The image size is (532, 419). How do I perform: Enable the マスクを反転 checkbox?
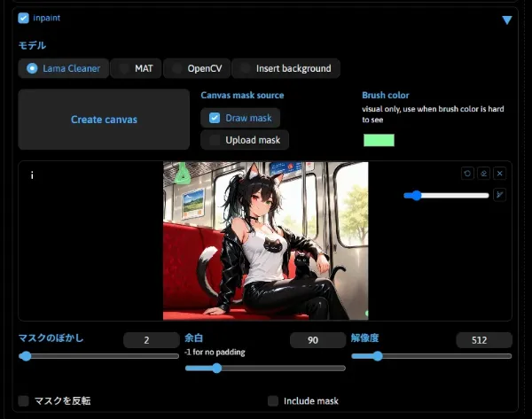coord(24,400)
